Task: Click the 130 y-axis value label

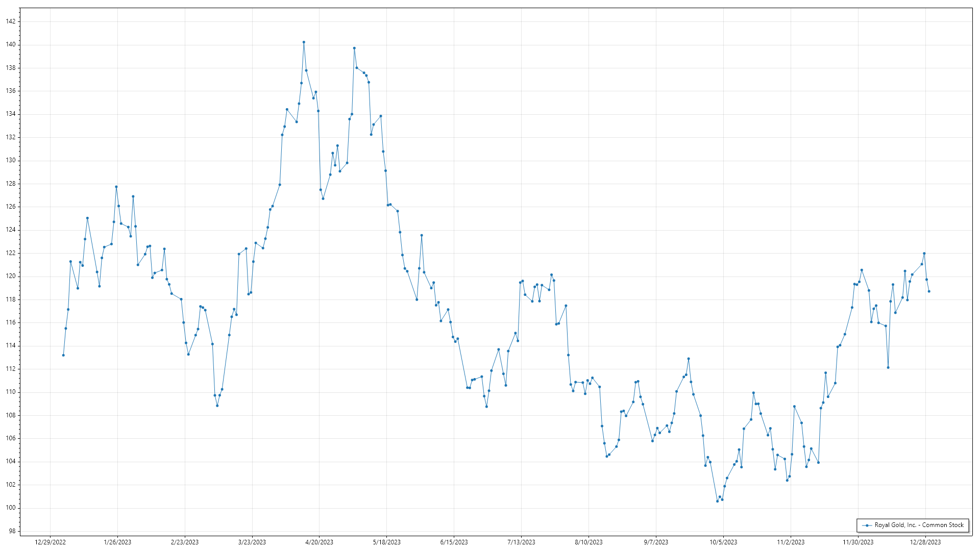Action: coord(11,160)
